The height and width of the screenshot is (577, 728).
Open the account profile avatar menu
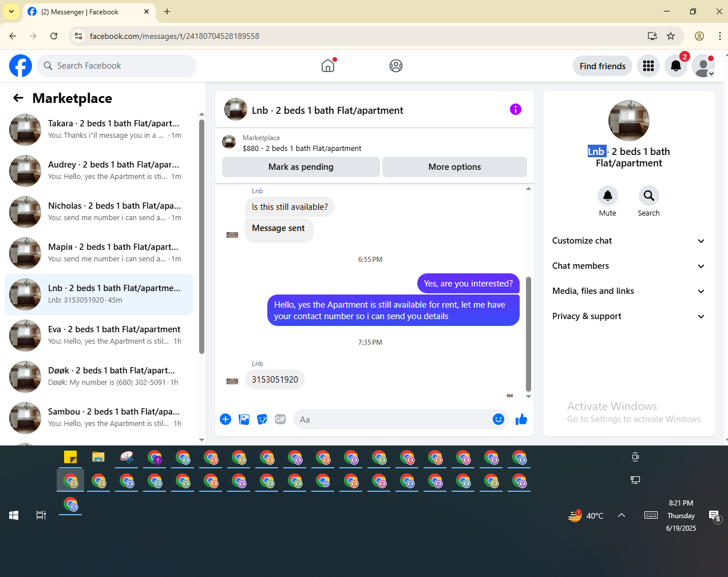pos(703,66)
